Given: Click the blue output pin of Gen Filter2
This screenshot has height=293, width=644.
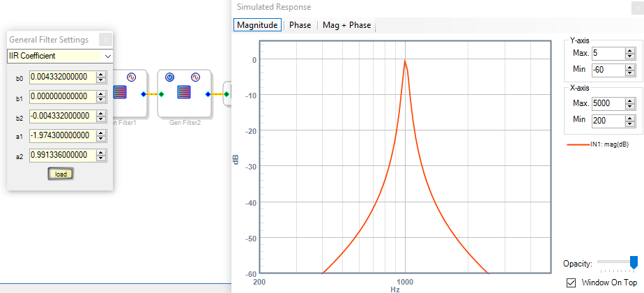Looking at the screenshot, I should pos(208,94).
